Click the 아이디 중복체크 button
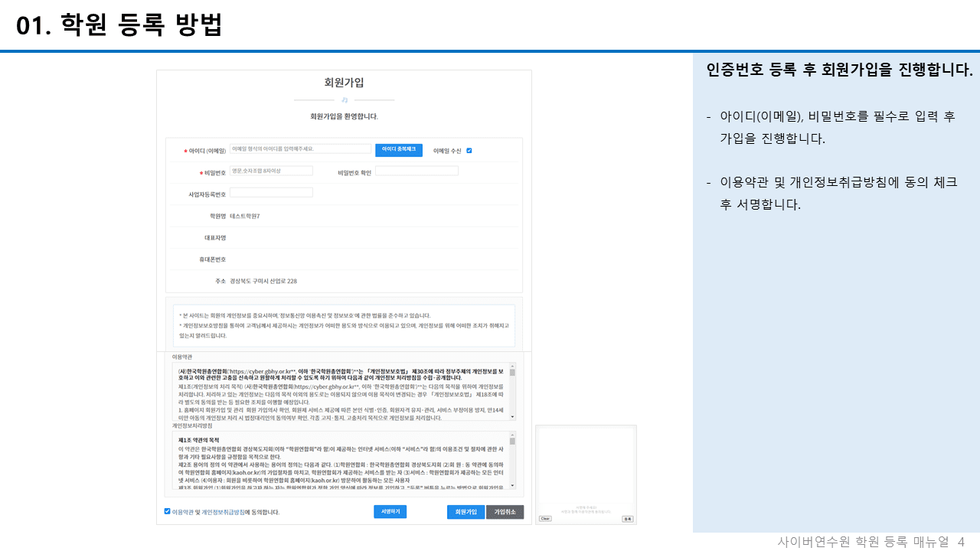 coord(399,151)
